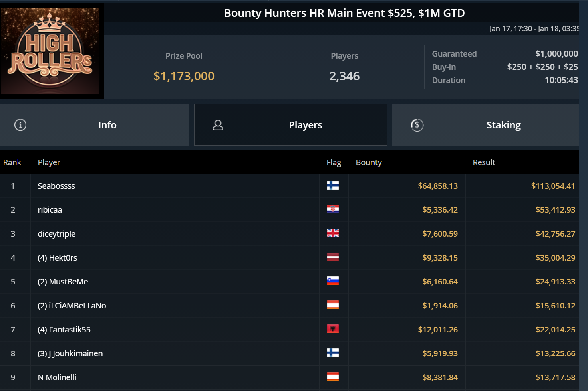Select the Players tab

(305, 125)
